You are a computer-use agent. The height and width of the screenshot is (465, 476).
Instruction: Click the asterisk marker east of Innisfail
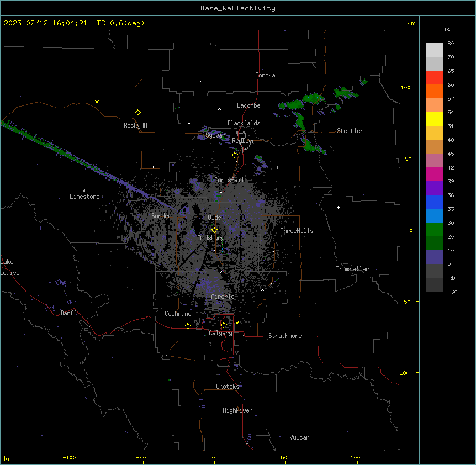pyautogui.click(x=277, y=167)
